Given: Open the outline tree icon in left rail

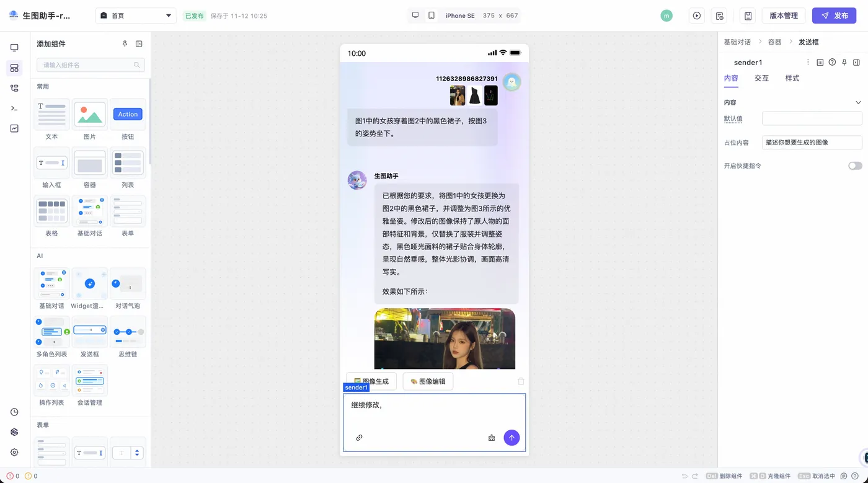Looking at the screenshot, I should click(x=14, y=88).
